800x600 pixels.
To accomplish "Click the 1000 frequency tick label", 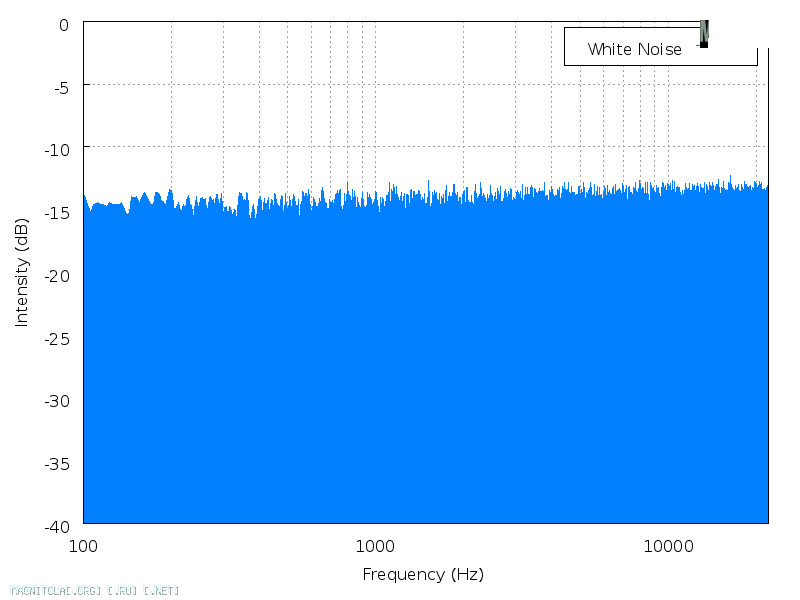I will click(375, 546).
